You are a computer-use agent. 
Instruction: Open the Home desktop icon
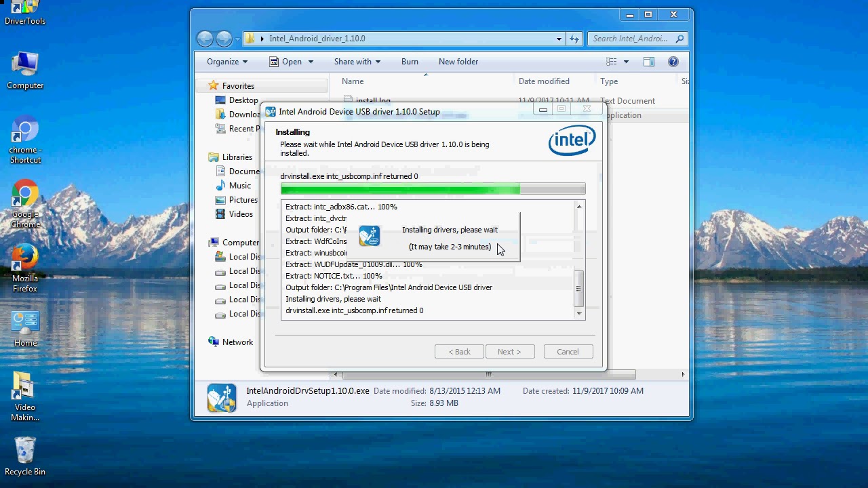click(x=25, y=329)
